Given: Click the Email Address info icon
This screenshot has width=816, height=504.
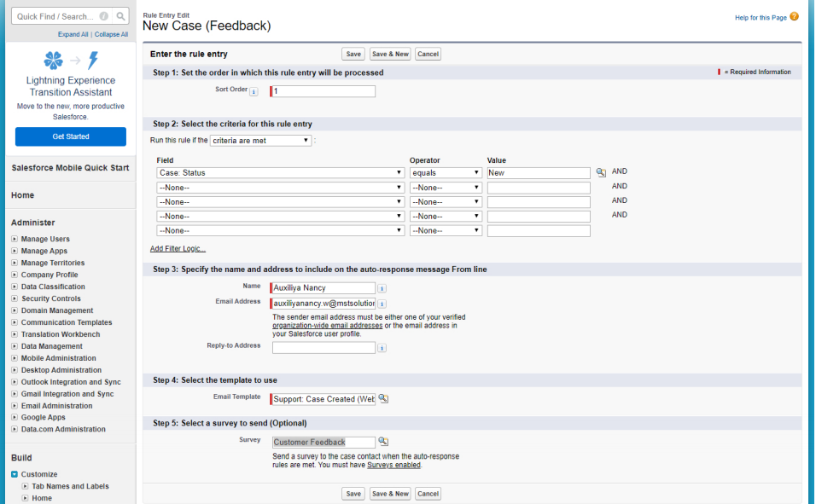Looking at the screenshot, I should pyautogui.click(x=382, y=303).
